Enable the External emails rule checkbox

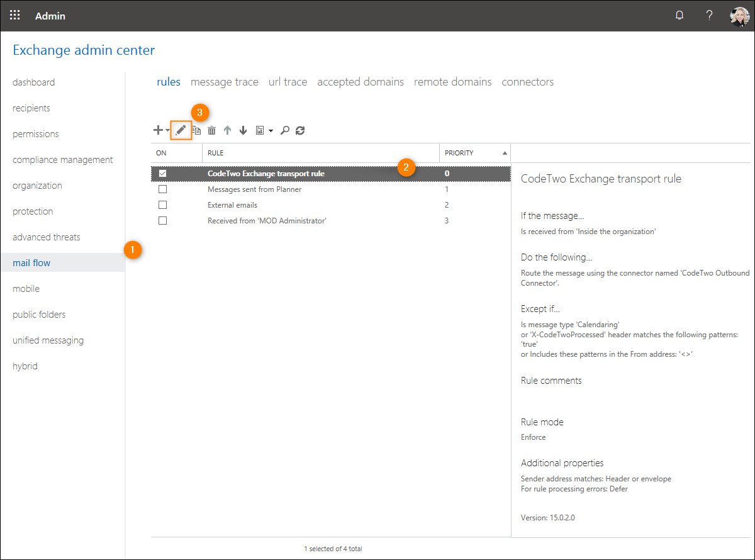[x=162, y=204]
